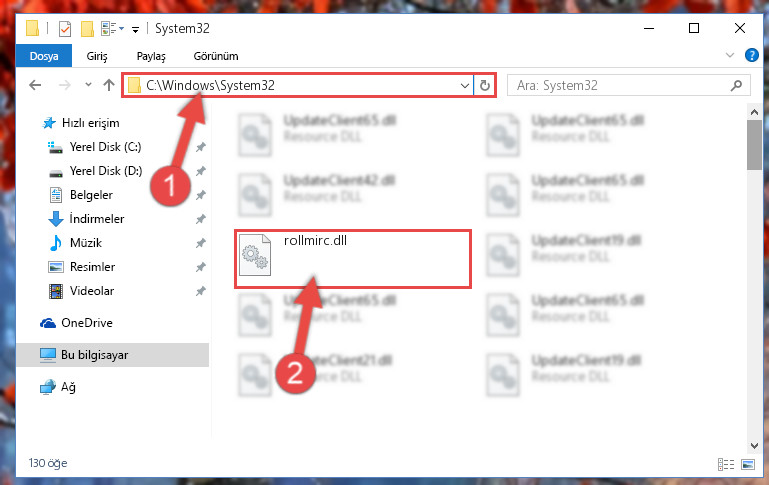Click the new folder icon in quick access toolbar

pyautogui.click(x=87, y=29)
